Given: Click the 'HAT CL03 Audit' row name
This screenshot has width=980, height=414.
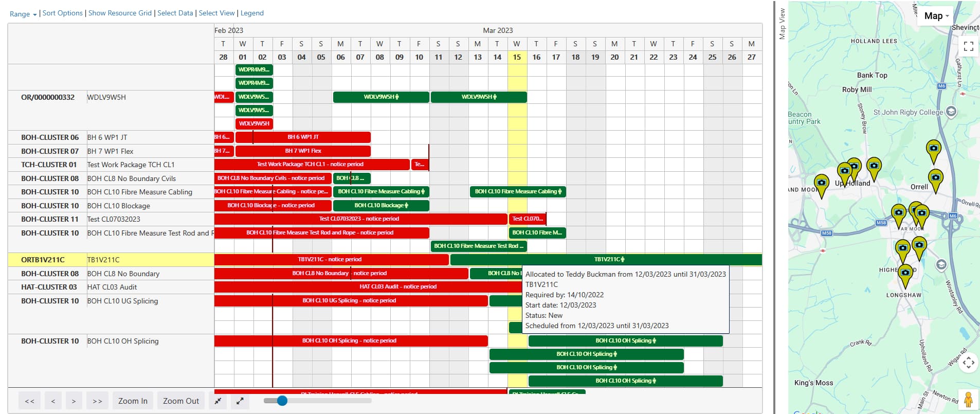Looking at the screenshot, I should click(x=112, y=287).
